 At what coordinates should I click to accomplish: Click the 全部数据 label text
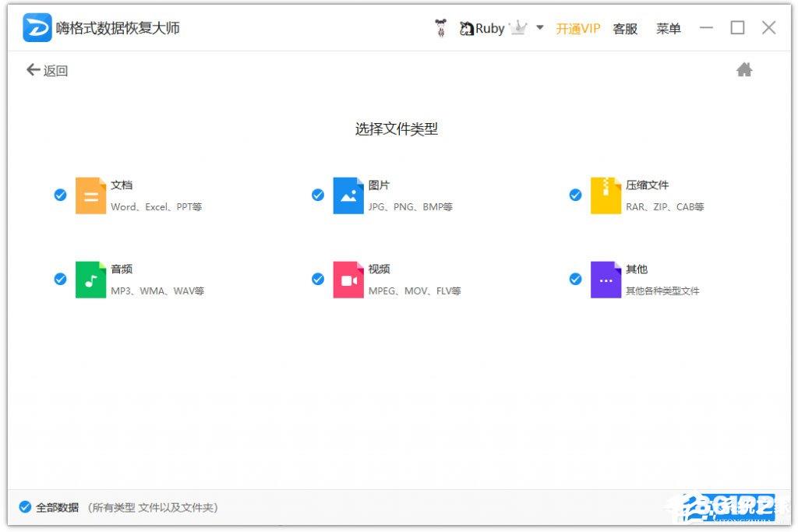pos(57,507)
